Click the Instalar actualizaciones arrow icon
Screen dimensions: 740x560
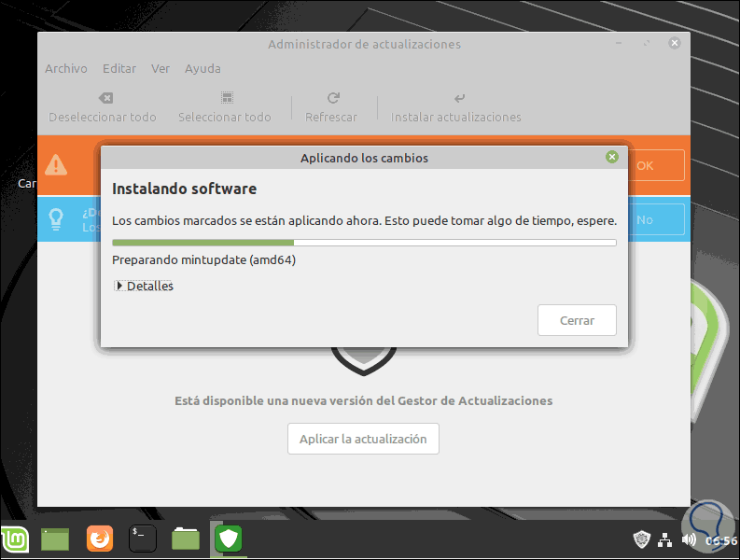459,98
